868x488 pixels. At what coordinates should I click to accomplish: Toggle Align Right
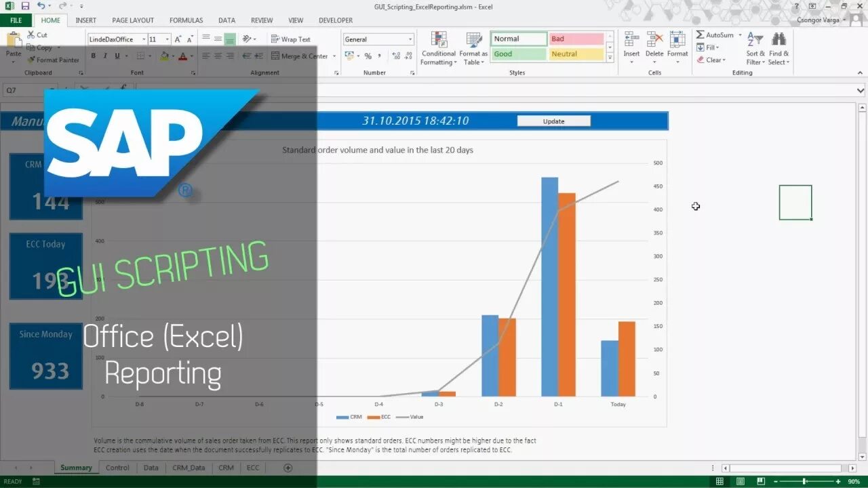tap(230, 56)
